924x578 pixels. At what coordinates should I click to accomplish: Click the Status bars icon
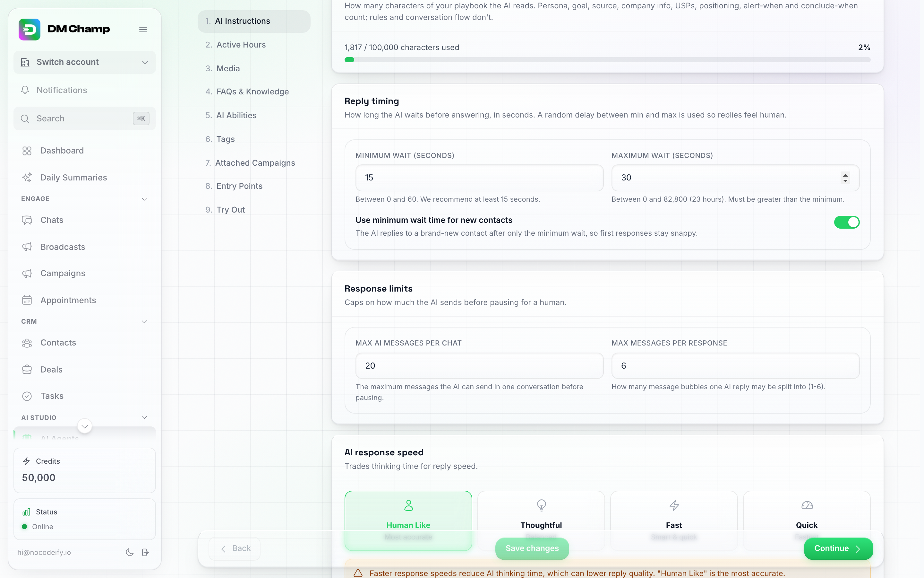26,512
